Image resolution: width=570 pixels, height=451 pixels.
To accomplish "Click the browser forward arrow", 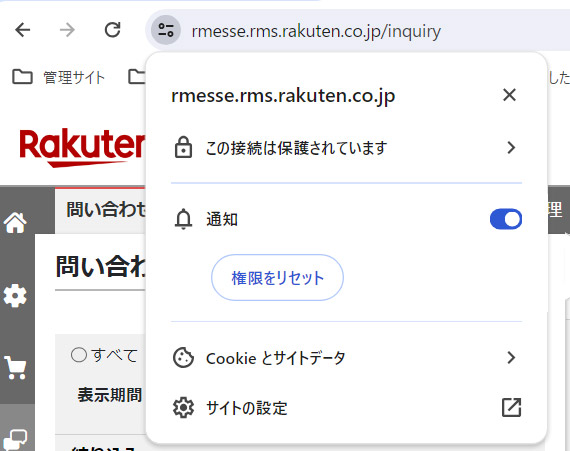I will [x=67, y=30].
